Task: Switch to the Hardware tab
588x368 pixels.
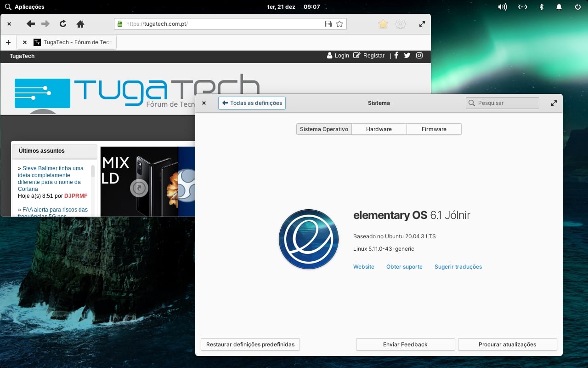Action: click(379, 129)
